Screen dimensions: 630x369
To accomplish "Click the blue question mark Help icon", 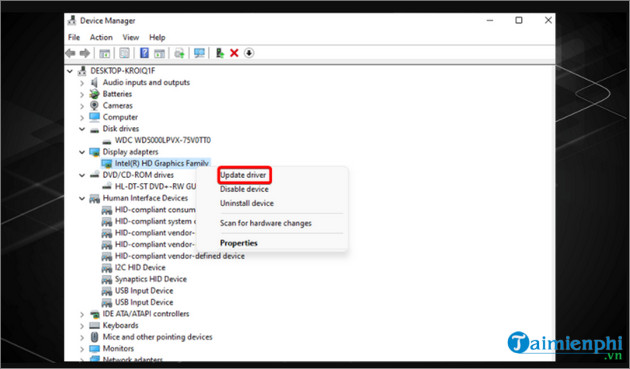I will pyautogui.click(x=144, y=53).
